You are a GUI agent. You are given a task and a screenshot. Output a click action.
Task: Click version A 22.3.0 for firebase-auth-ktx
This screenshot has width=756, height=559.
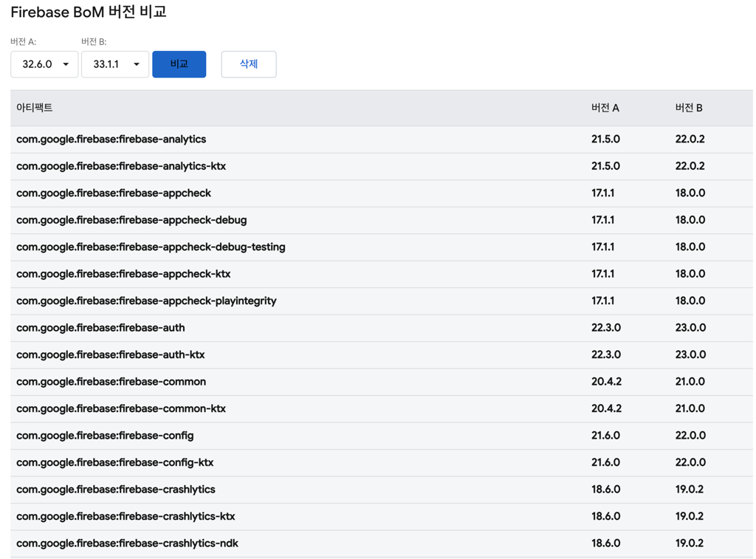606,355
